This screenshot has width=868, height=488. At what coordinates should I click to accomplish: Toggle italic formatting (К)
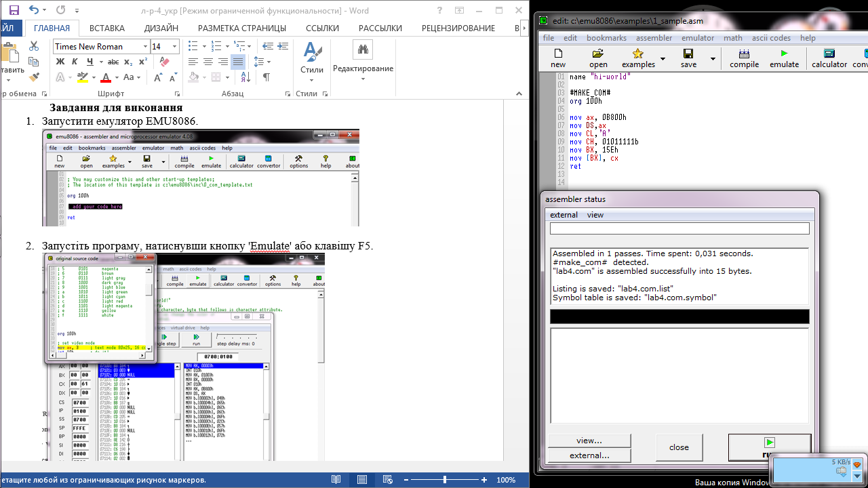click(x=75, y=62)
